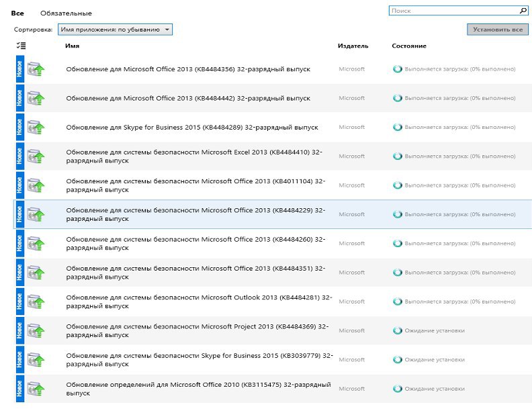Click the Установить все button
Viewport: 532px width, 417px height.
point(498,30)
